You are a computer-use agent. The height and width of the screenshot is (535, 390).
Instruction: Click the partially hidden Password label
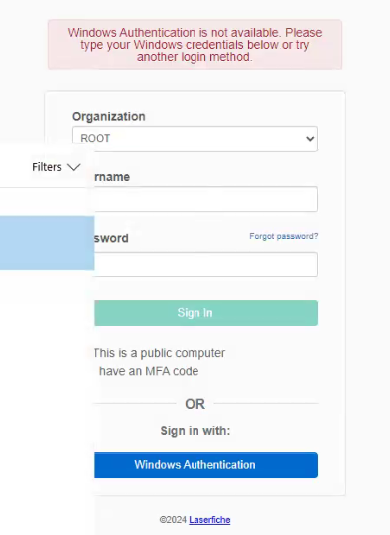pyautogui.click(x=111, y=238)
